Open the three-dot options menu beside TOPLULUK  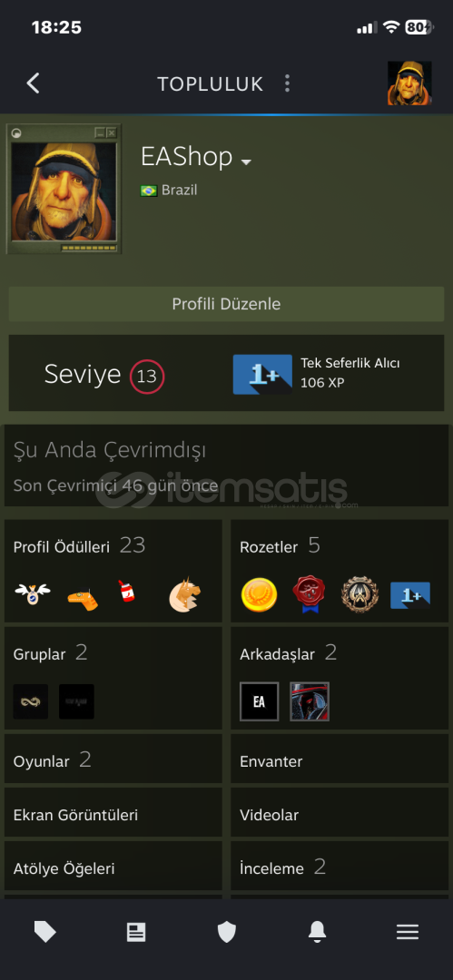(287, 83)
